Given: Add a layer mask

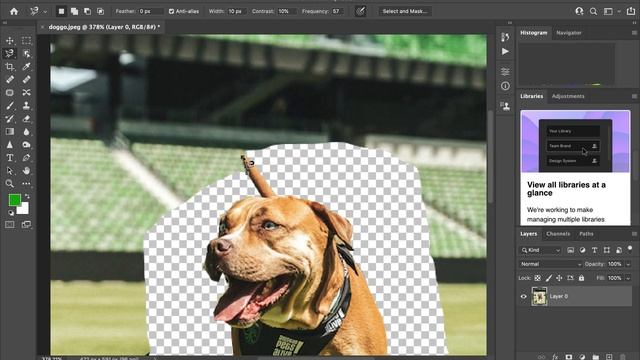Looking at the screenshot, I should (x=569, y=357).
